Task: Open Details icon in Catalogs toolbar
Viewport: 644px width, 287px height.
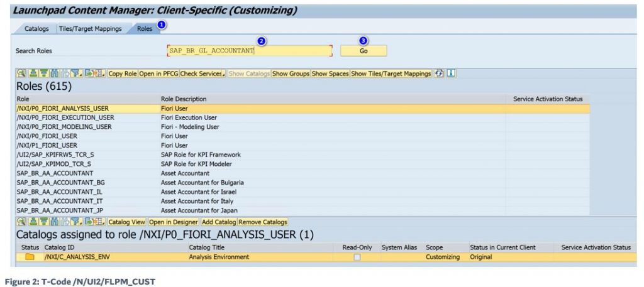Action: 21,222
